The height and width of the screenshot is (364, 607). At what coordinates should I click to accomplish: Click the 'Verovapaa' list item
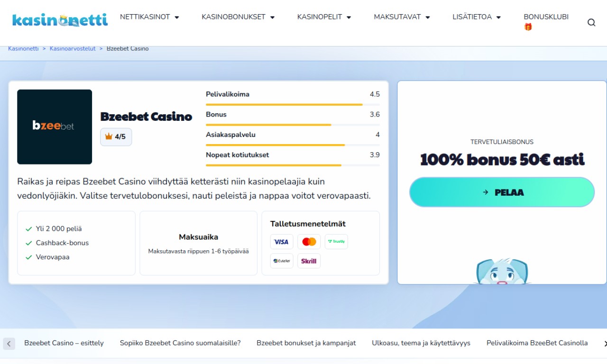click(x=53, y=257)
